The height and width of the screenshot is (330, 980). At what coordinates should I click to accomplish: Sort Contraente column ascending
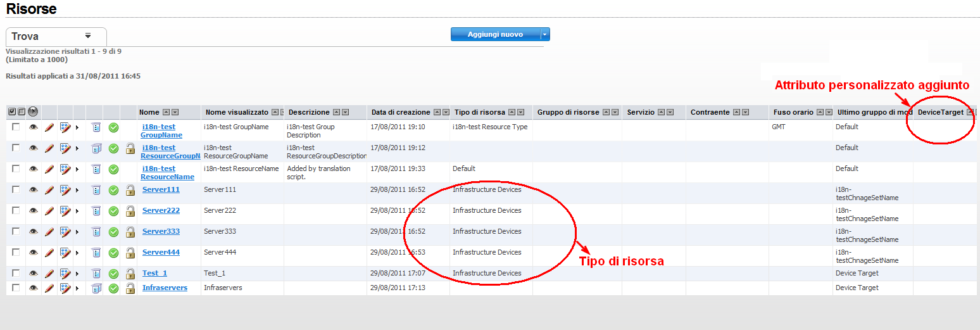tap(737, 112)
